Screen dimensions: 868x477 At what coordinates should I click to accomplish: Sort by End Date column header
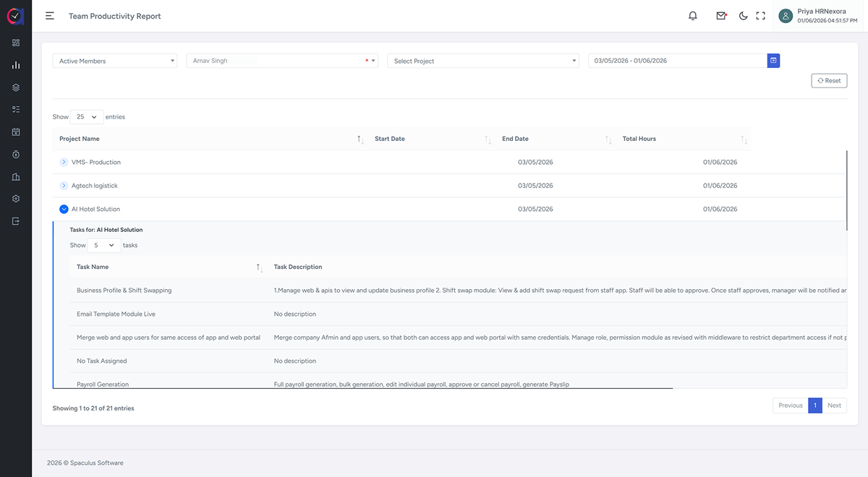point(556,139)
